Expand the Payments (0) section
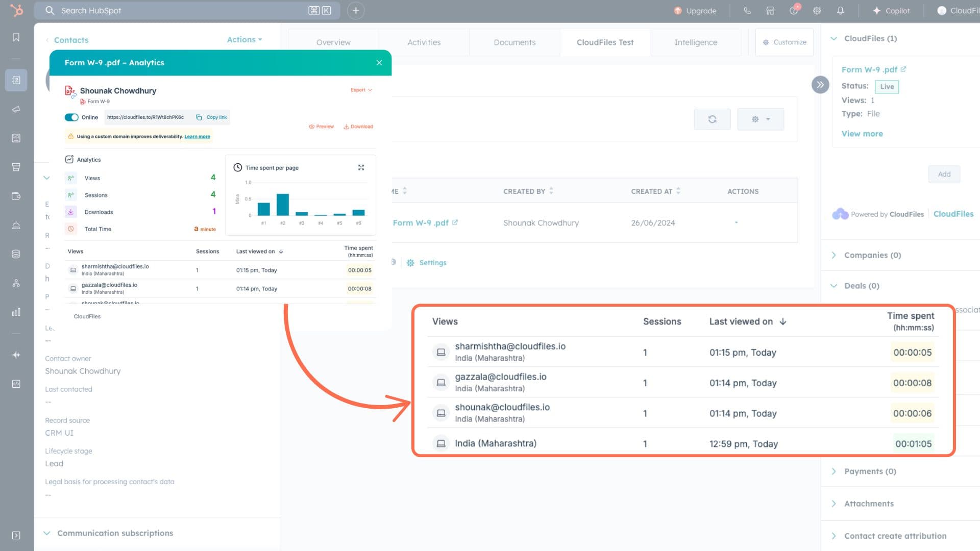The height and width of the screenshot is (551, 980). (834, 471)
